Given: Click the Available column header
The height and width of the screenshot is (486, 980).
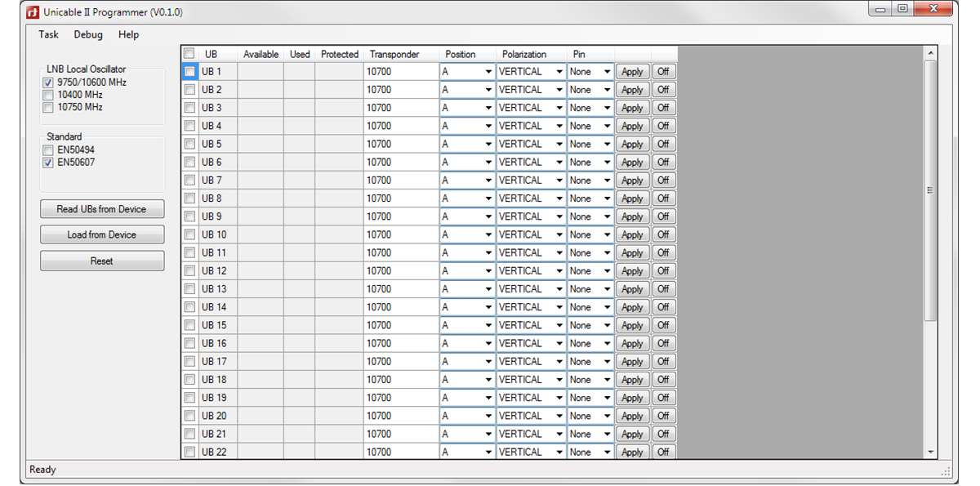Looking at the screenshot, I should [x=261, y=54].
